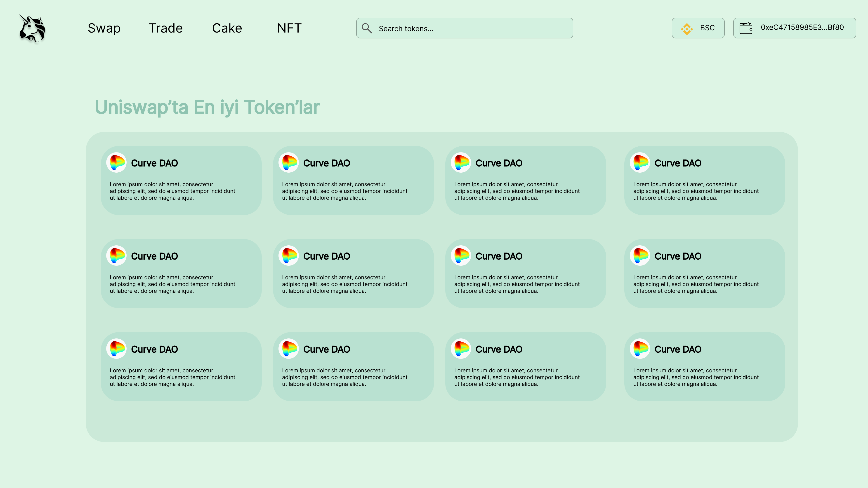Click Lorem ipsum description in middle row, second card
The image size is (868, 488).
(x=345, y=284)
